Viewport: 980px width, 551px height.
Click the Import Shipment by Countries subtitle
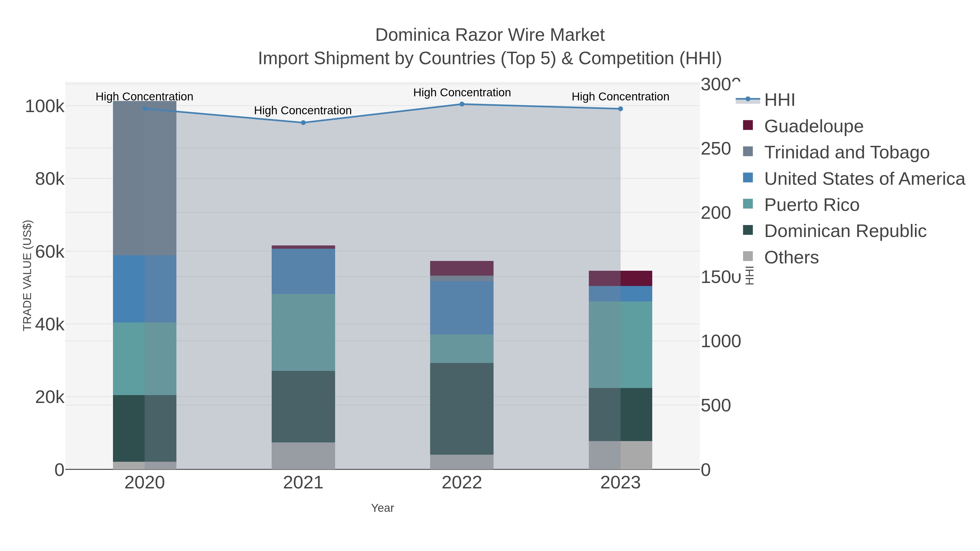490,59
